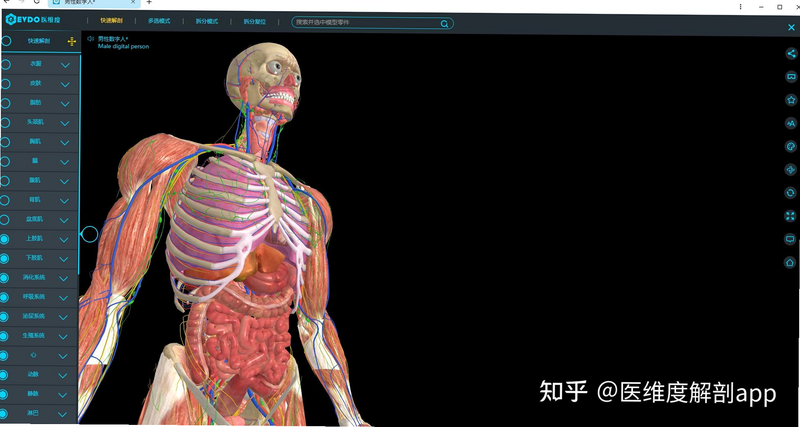Expand the 衣服 row chevron

[65, 65]
